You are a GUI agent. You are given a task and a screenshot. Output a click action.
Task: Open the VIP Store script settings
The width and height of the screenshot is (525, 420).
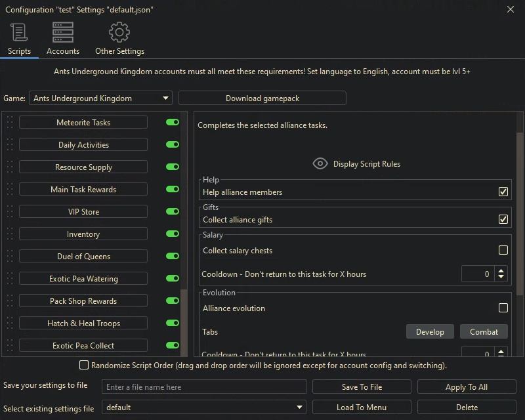click(x=83, y=212)
